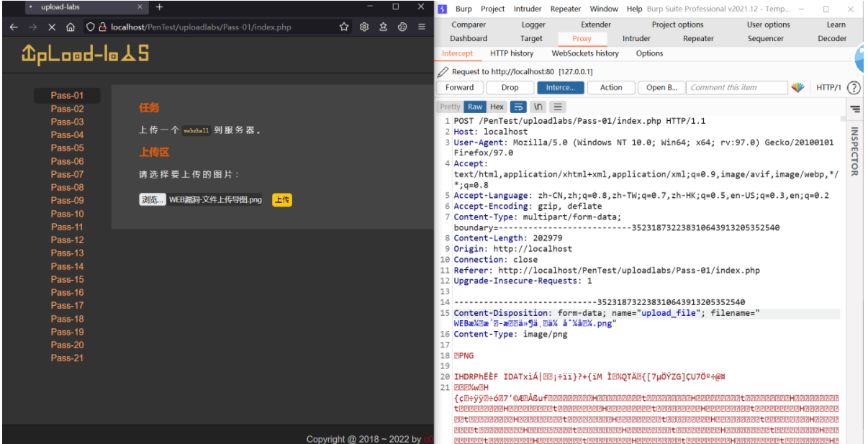This screenshot has height=444, width=868.
Task: Open the Firefox application menu icon
Action: [422, 27]
